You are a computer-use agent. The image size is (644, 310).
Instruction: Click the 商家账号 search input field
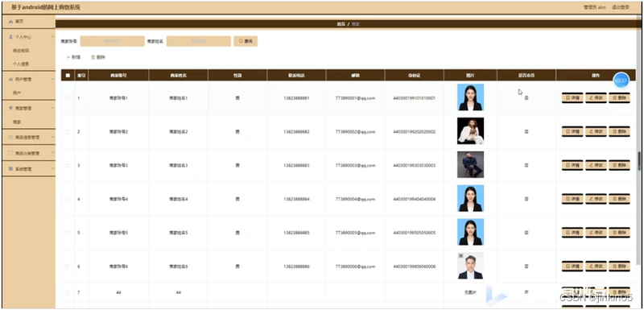click(112, 41)
